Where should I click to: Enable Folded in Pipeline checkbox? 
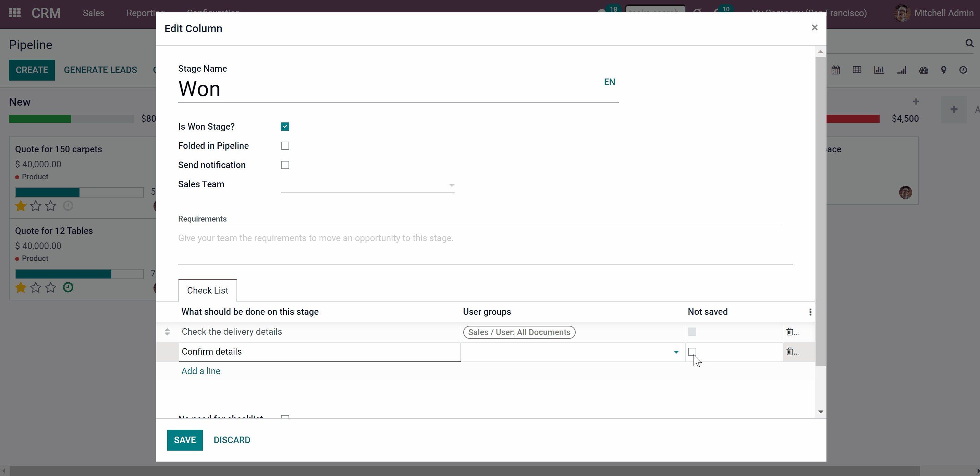click(285, 146)
